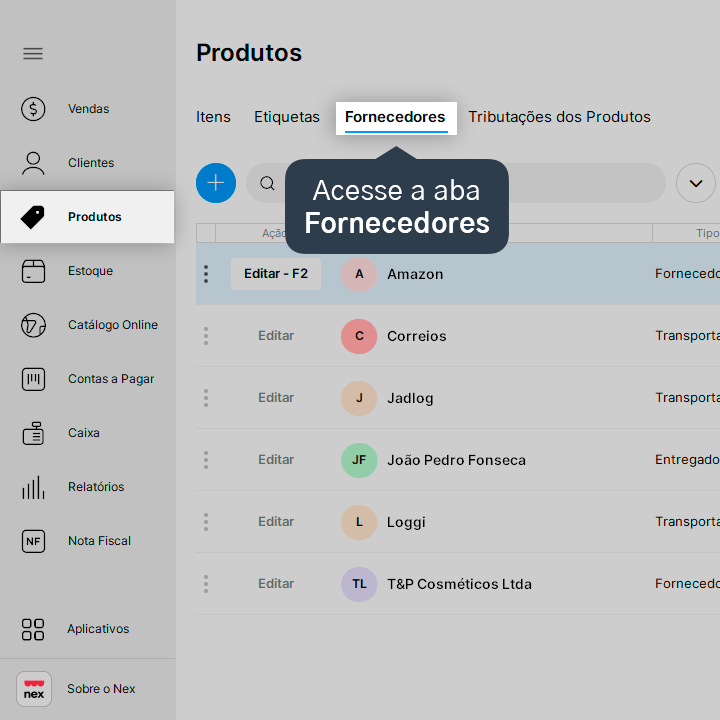The width and height of the screenshot is (720, 720).
Task: Open Caixa in sidebar
Action: tap(84, 433)
